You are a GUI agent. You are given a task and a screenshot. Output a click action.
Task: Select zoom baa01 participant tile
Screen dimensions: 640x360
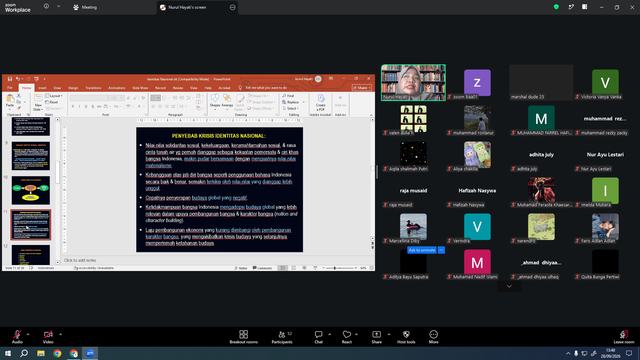(477, 82)
